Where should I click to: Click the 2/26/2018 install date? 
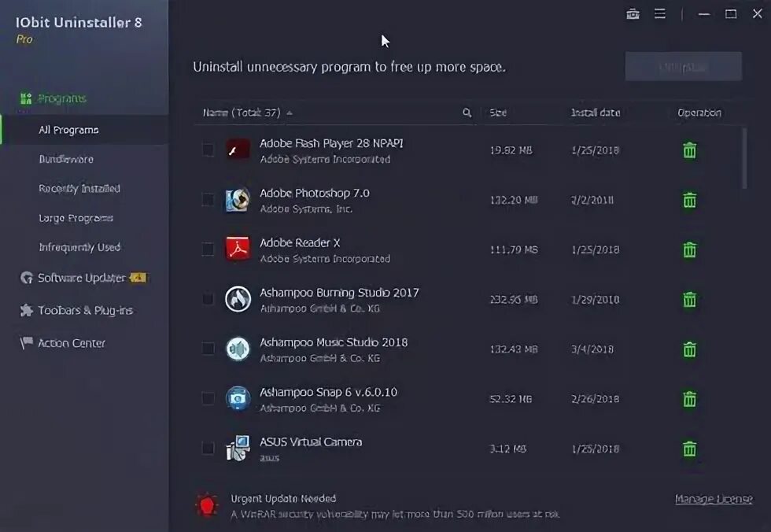pyautogui.click(x=595, y=399)
